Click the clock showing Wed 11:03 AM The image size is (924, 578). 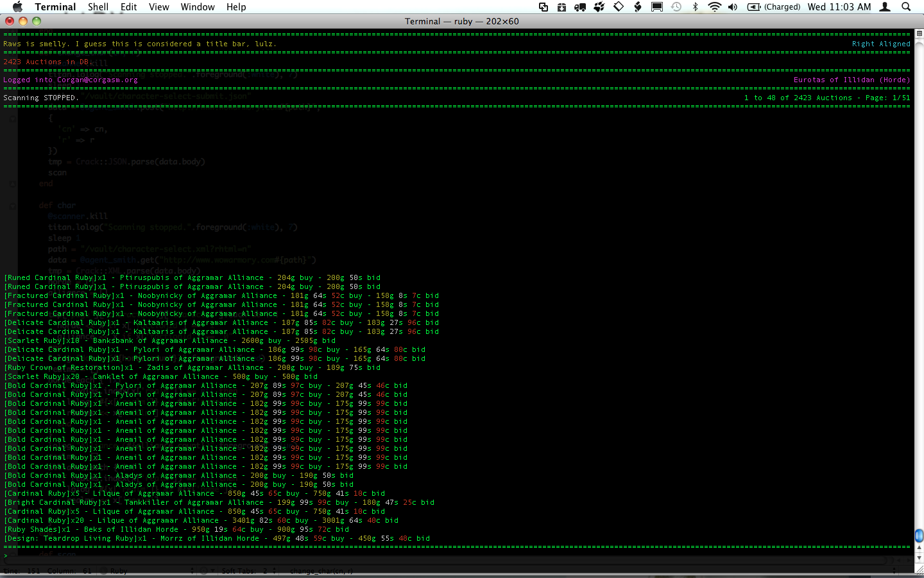[839, 7]
